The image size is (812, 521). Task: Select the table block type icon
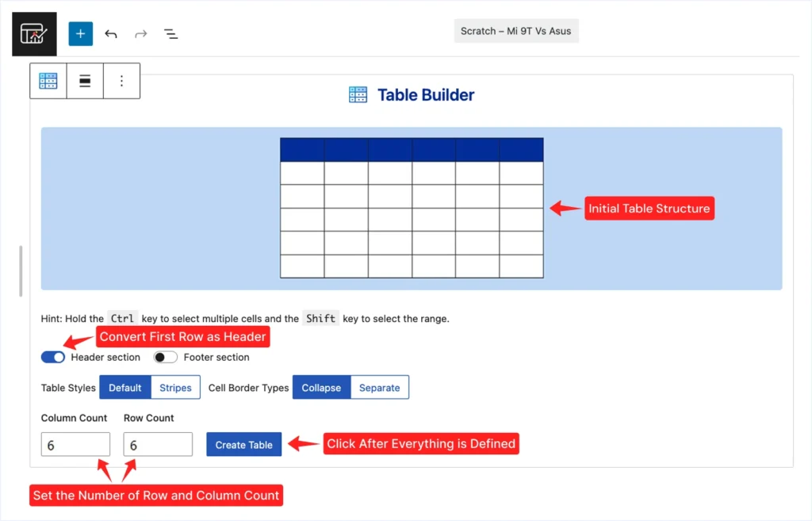coord(48,81)
